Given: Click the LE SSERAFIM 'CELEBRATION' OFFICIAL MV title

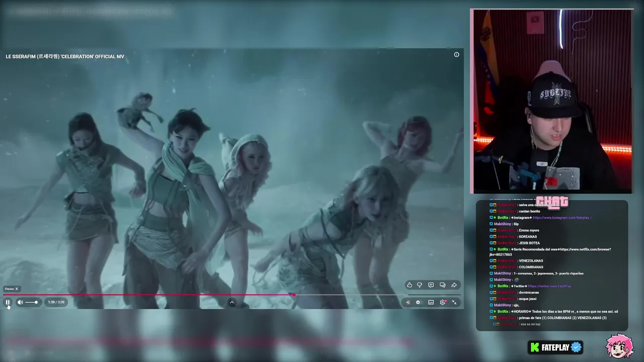Looking at the screenshot, I should click(x=65, y=56).
